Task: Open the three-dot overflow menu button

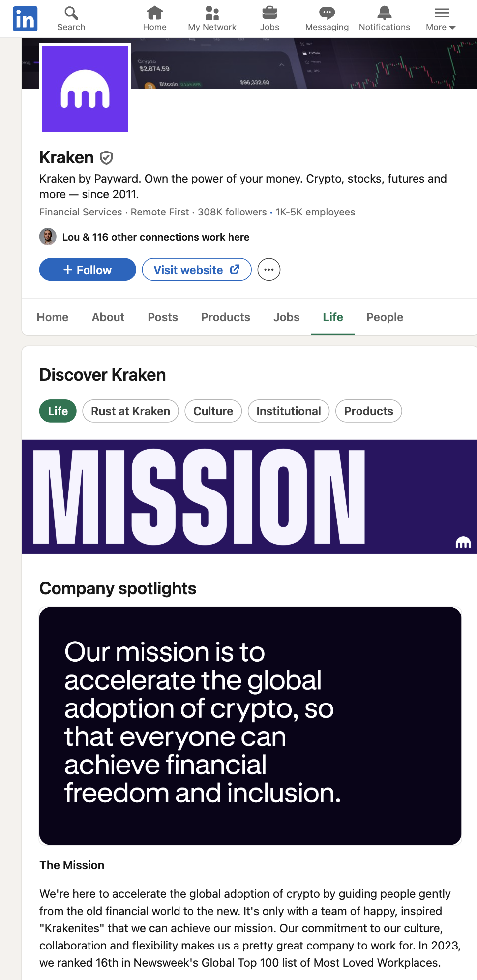Action: point(269,270)
